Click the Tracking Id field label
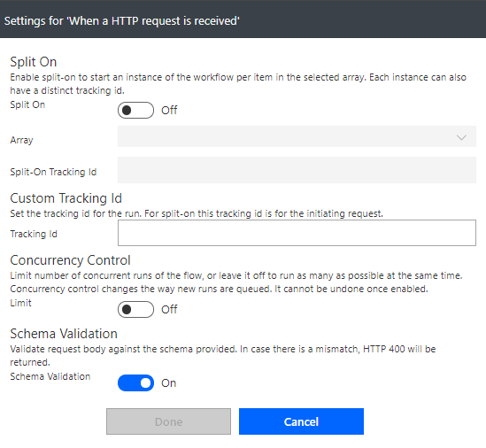486x448 pixels. pos(34,234)
